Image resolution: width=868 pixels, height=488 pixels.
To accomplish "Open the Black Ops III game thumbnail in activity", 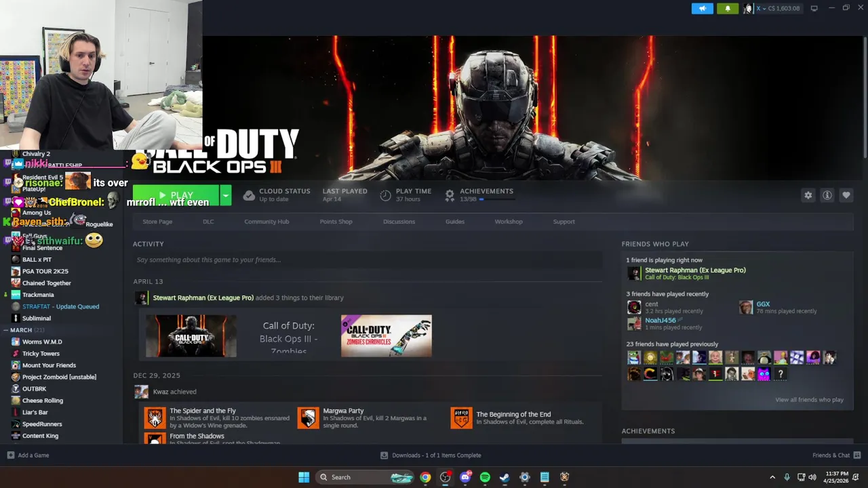I will [x=191, y=336].
